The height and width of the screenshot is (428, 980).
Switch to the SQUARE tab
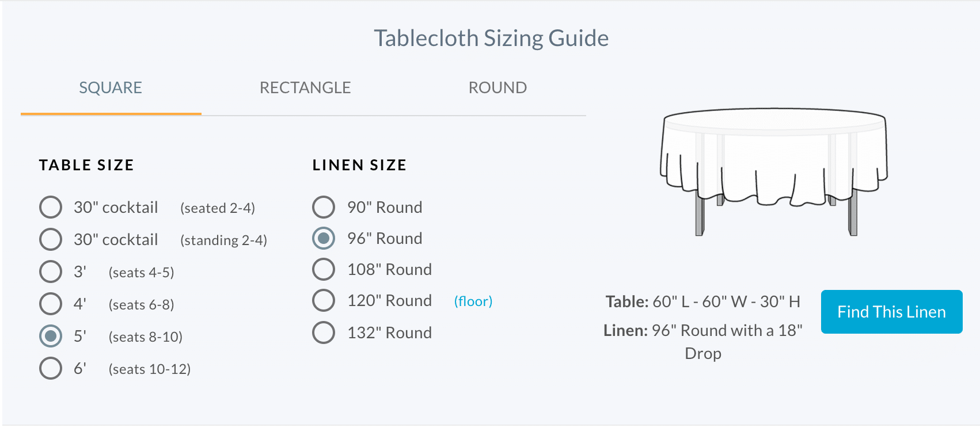point(111,88)
